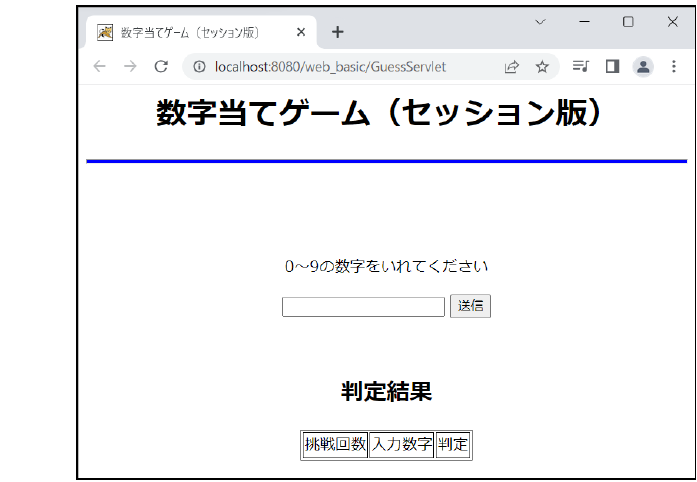
Task: Open the user profile avatar
Action: 643,67
